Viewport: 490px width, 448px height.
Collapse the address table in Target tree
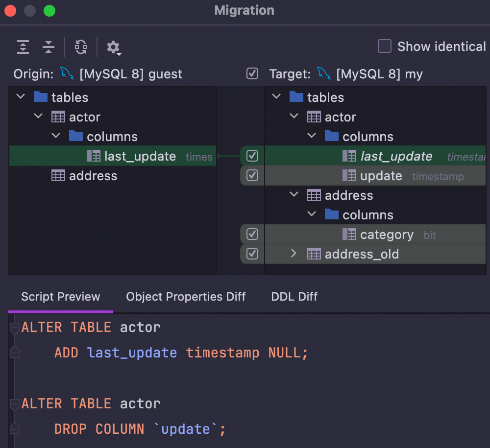pos(294,195)
